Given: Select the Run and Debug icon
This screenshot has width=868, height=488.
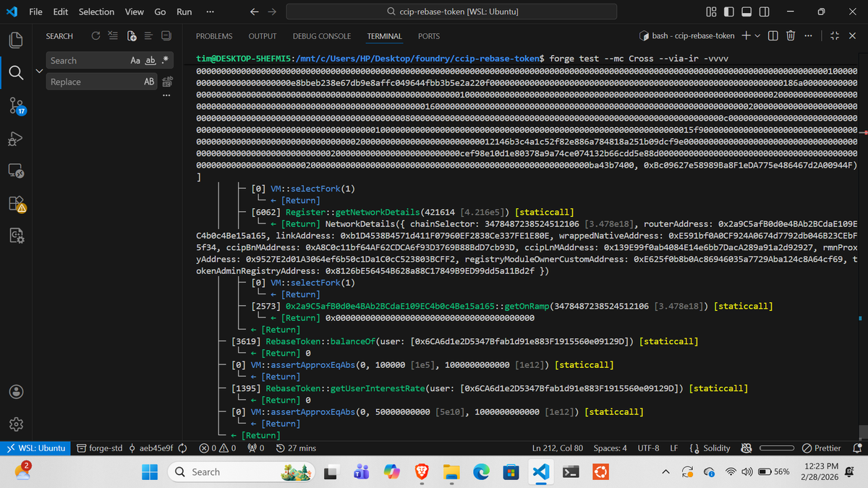Looking at the screenshot, I should 16,137.
